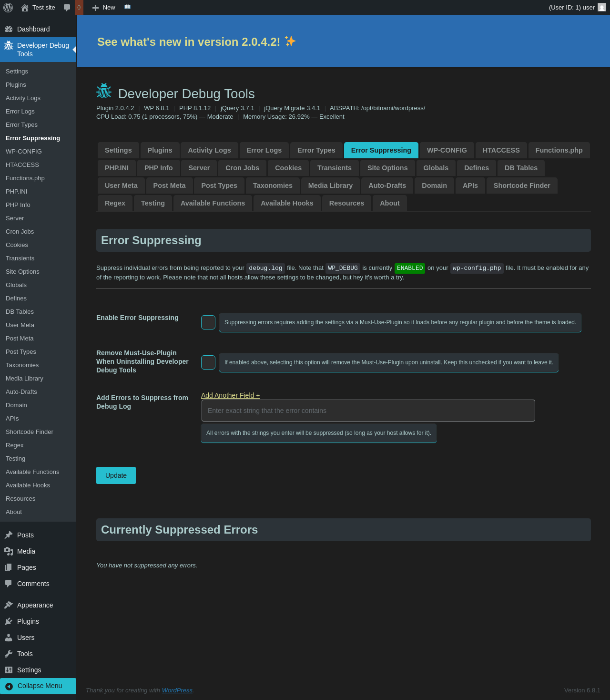Open the Shortcode Finder tab
The height and width of the screenshot is (700, 610).
[x=521, y=185]
